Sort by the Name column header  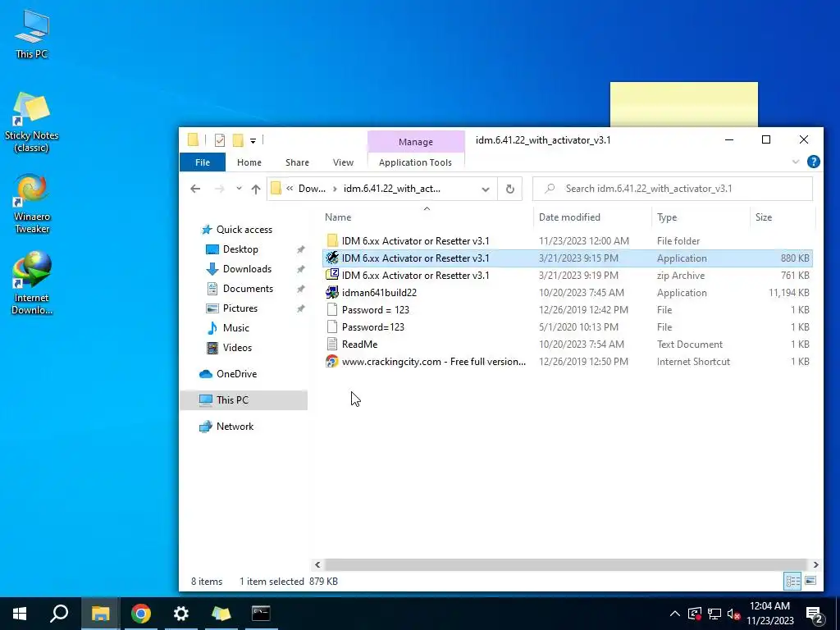(x=338, y=217)
